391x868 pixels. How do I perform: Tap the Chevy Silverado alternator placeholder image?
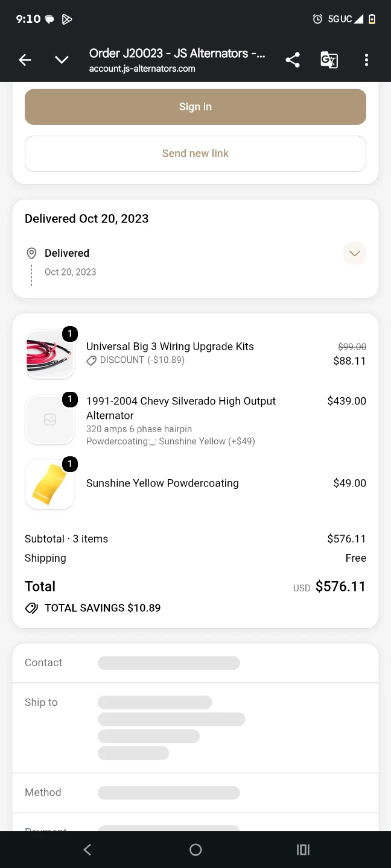coord(50,420)
